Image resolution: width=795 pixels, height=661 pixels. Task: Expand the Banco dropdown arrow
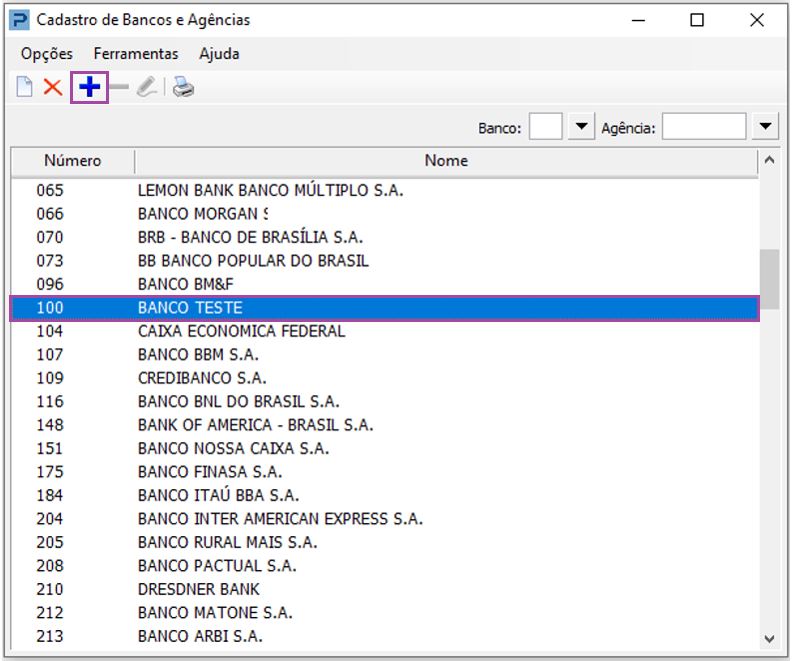pos(581,126)
